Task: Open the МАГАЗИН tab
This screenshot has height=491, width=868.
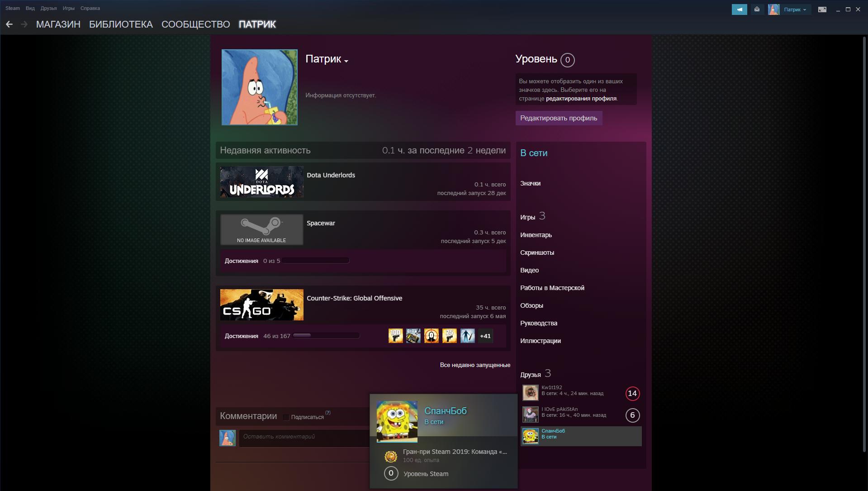Action: (58, 24)
